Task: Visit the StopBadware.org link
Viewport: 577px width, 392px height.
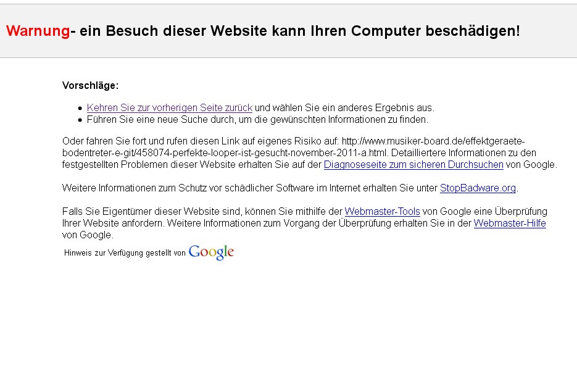Action: [478, 188]
